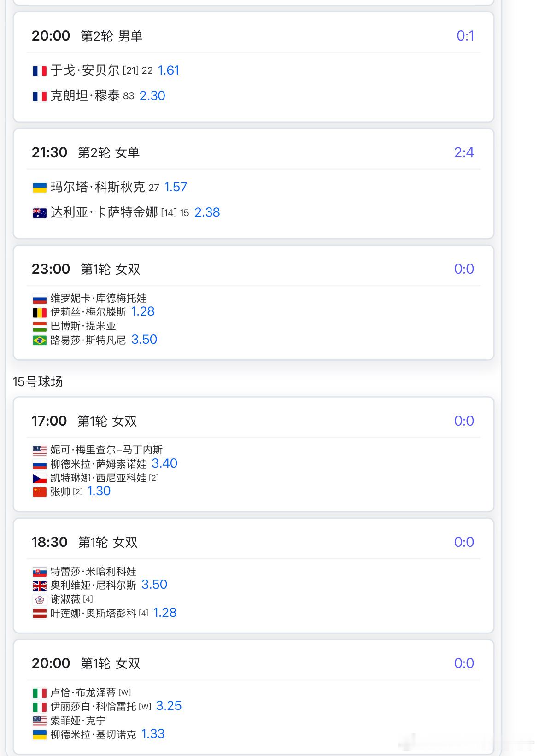Click the Czech flag beside 凯特琳娜·西尼亚科娃
The width and height of the screenshot is (539, 756).
pyautogui.click(x=40, y=478)
